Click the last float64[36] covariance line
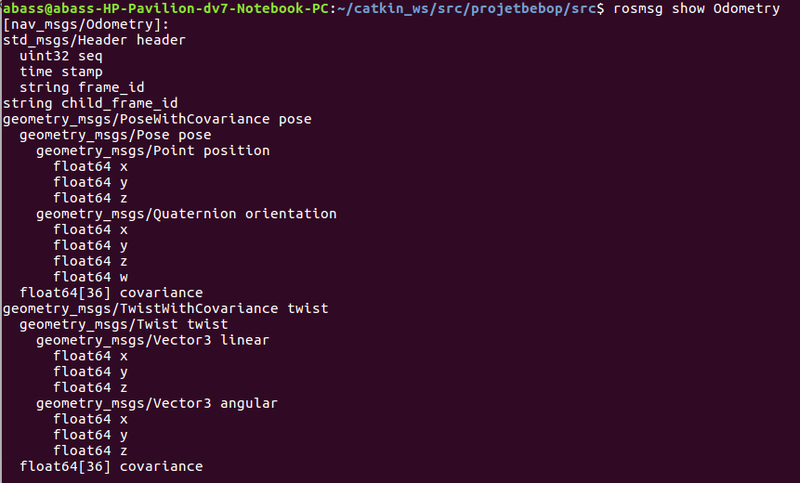Image resolution: width=800 pixels, height=483 pixels. 111,466
